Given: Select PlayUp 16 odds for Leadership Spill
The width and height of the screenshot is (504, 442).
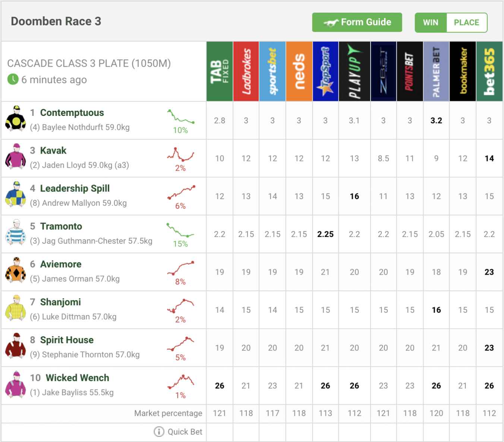Looking at the screenshot, I should [354, 196].
